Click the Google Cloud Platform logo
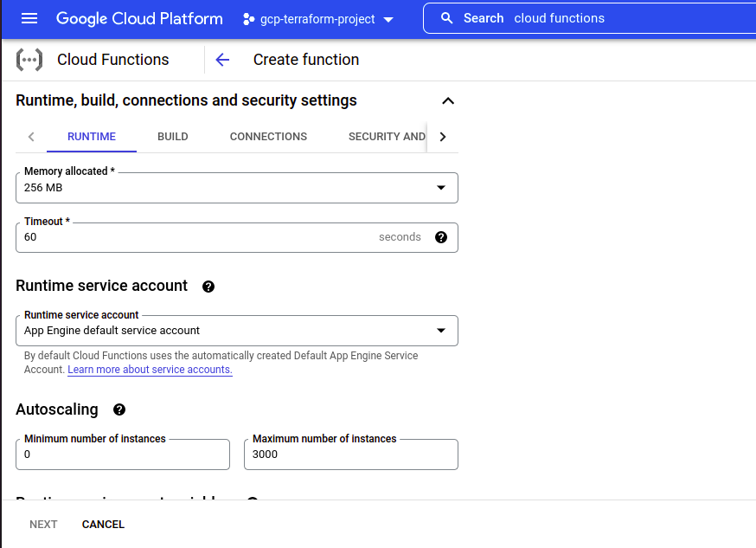 [x=139, y=18]
